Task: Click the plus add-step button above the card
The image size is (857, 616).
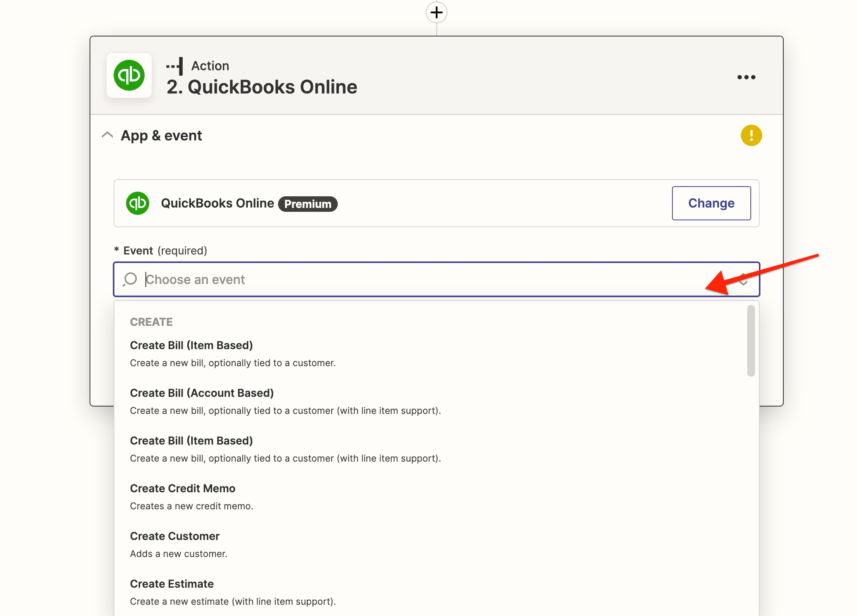Action: [436, 12]
